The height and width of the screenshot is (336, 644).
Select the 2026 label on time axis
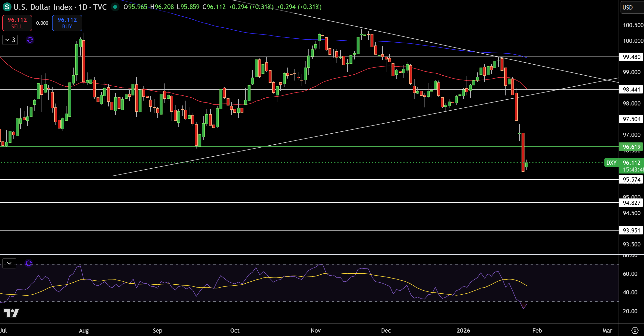click(463, 330)
